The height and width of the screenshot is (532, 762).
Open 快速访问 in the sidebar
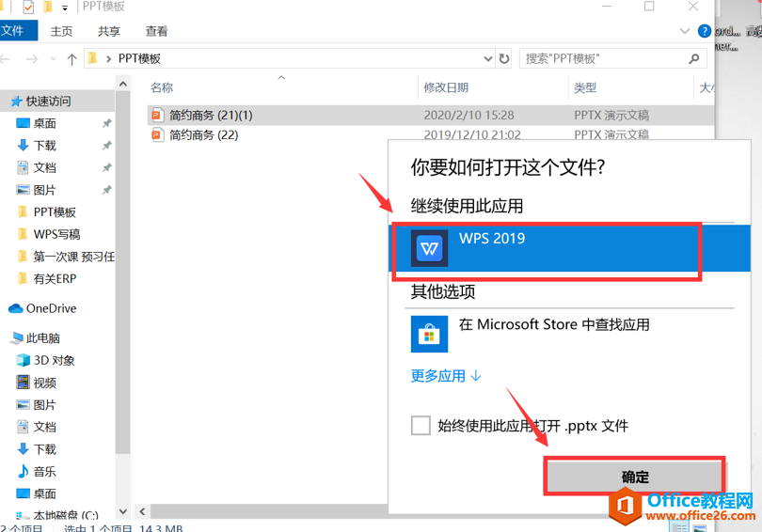pyautogui.click(x=48, y=101)
